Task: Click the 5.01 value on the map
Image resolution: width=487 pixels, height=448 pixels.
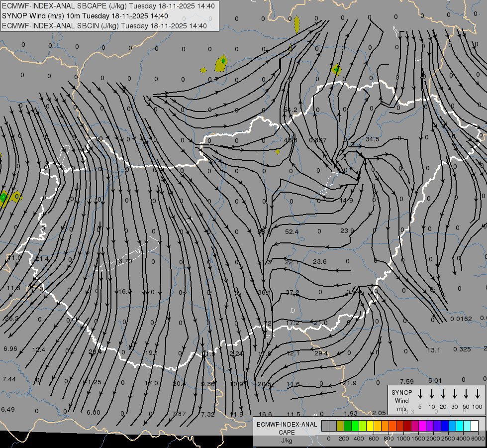Action: (x=435, y=380)
